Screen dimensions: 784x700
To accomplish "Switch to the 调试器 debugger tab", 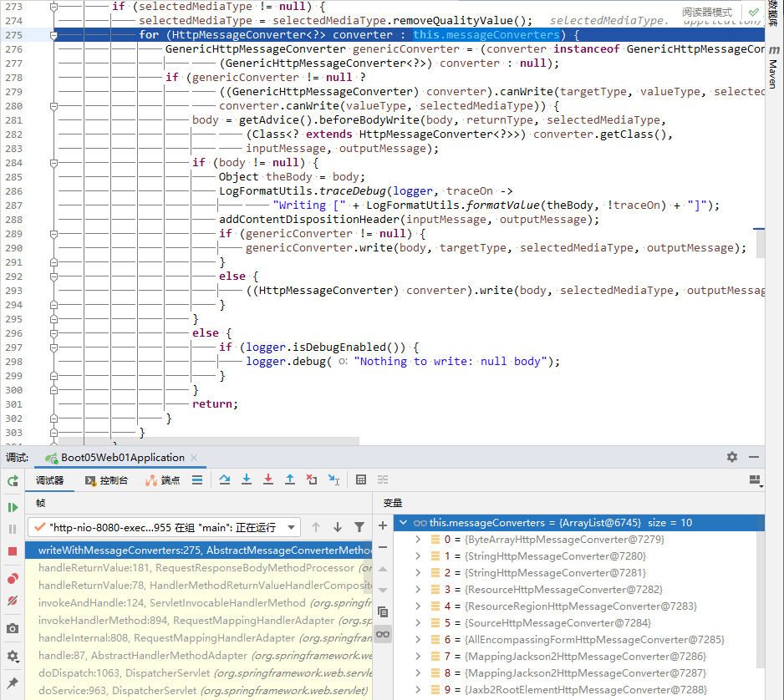I will click(49, 480).
